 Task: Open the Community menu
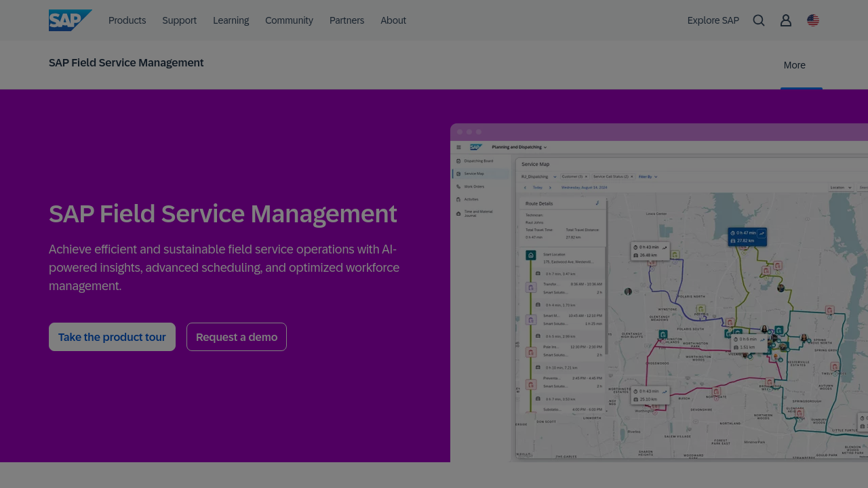click(289, 20)
